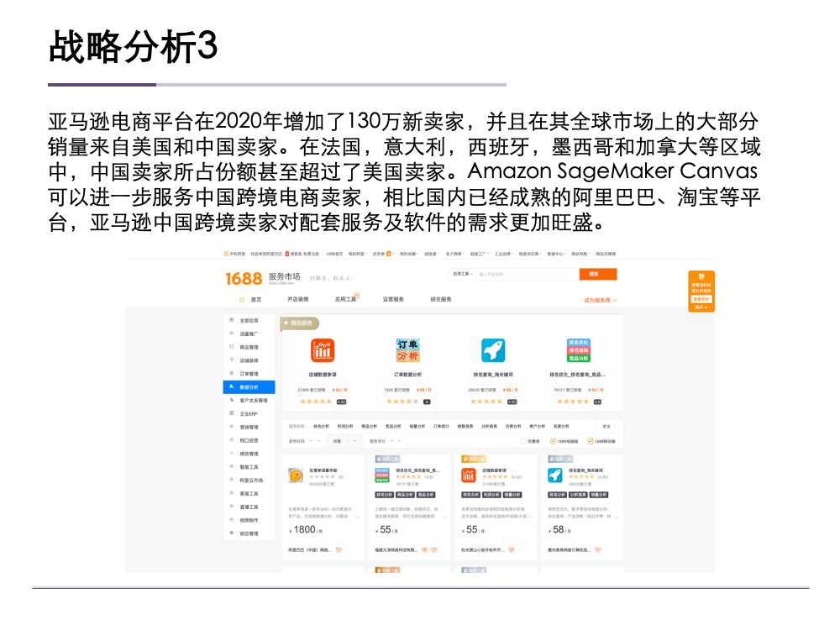Image resolution: width=840 pixels, height=630 pixels.
Task: Expand the 更多 dropdown in the filter bar
Action: (x=605, y=425)
